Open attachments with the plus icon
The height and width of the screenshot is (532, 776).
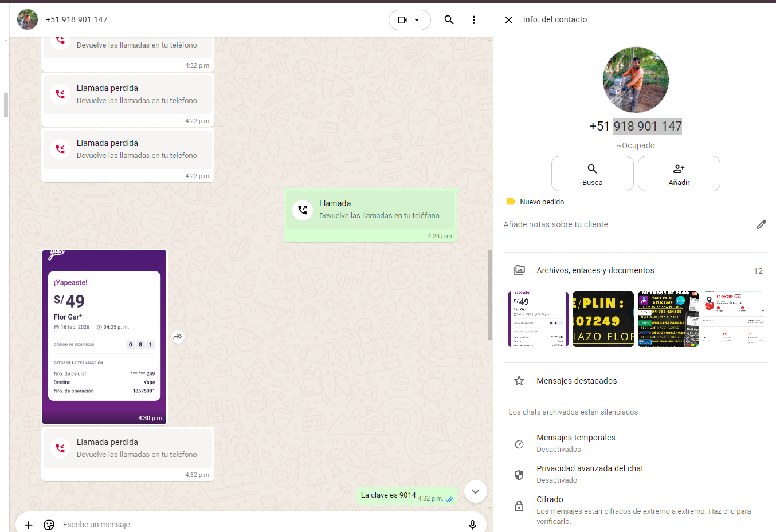click(x=29, y=525)
